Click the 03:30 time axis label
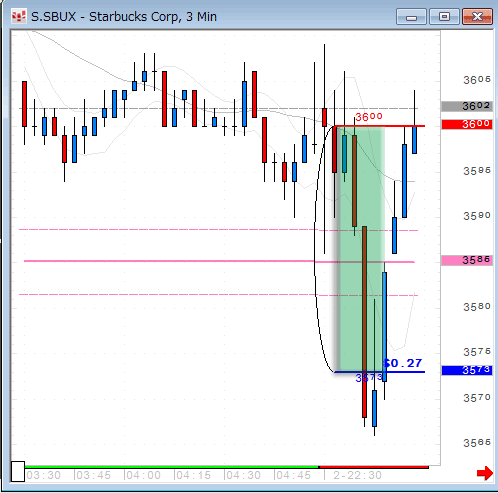The width and height of the screenshot is (498, 493). coord(44,475)
